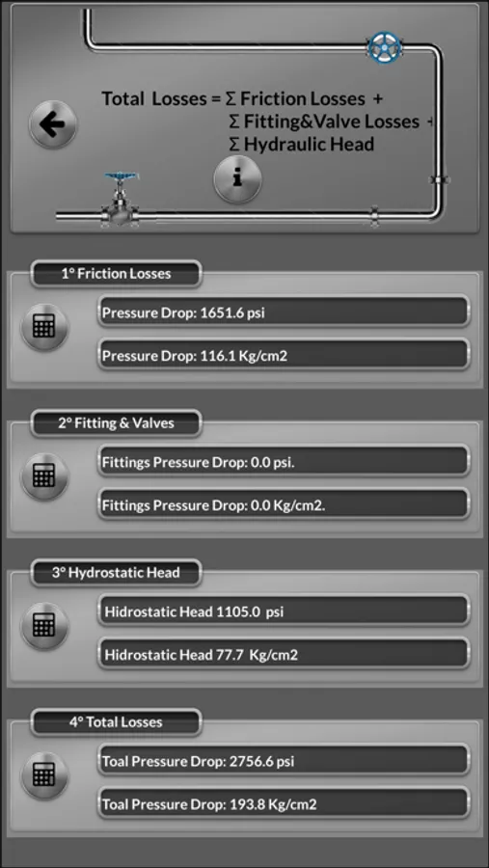The image size is (489, 868).
Task: Open the Fitting & Valves calculator icon
Action: coord(44,476)
